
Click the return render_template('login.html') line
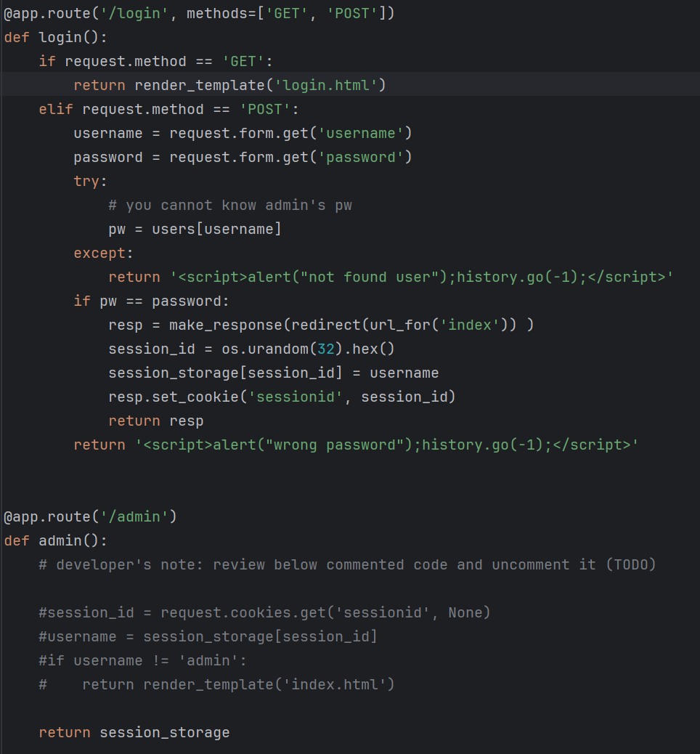tap(229, 86)
